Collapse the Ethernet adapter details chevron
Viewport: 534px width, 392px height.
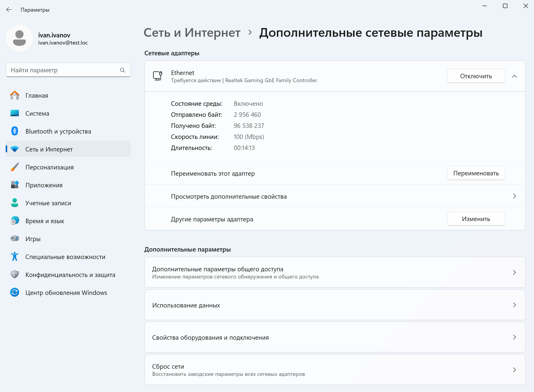coord(514,76)
